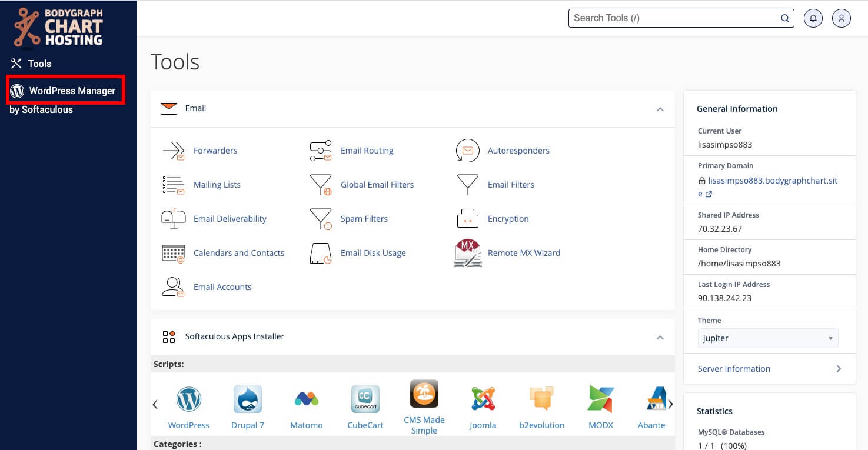Open the notifications bell icon
868x450 pixels.
tap(813, 18)
